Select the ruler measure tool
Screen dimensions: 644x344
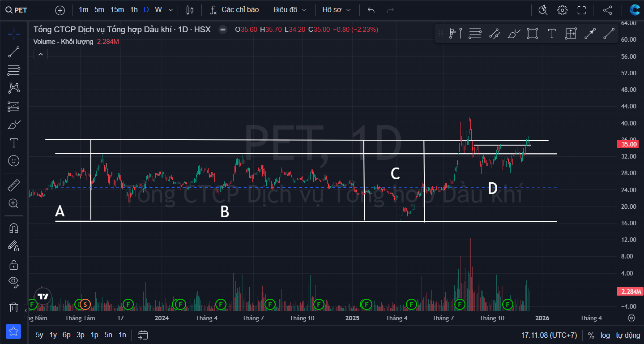click(14, 185)
